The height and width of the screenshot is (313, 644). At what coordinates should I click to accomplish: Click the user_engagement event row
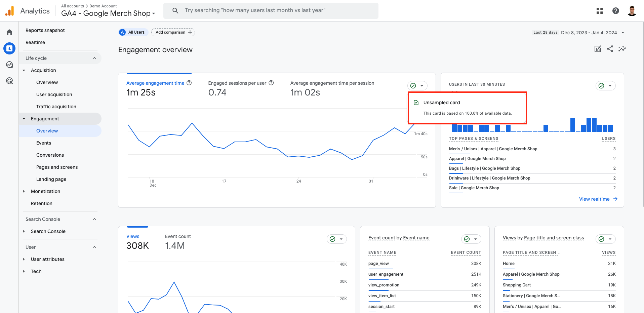pyautogui.click(x=425, y=274)
